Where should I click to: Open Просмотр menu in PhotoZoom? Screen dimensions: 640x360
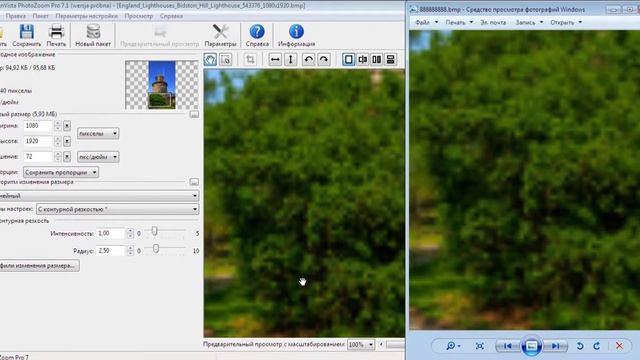[x=139, y=16]
